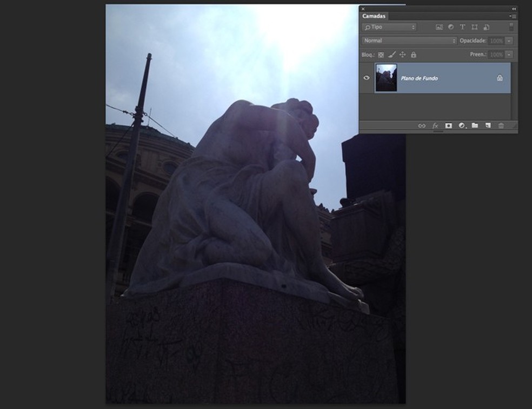Lock transparent pixels of the layer
The width and height of the screenshot is (532, 409).
click(381, 55)
